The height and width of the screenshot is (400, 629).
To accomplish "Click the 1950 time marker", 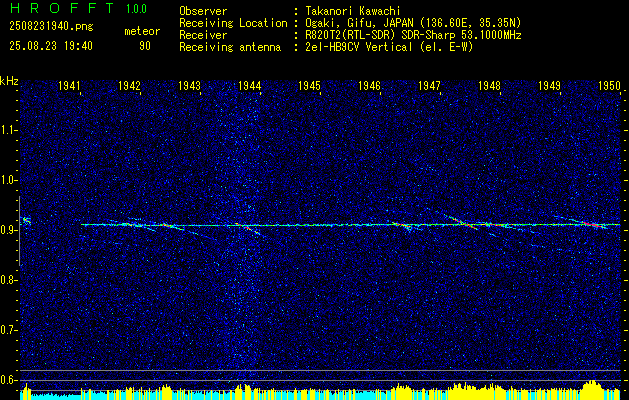I will 609,85.
